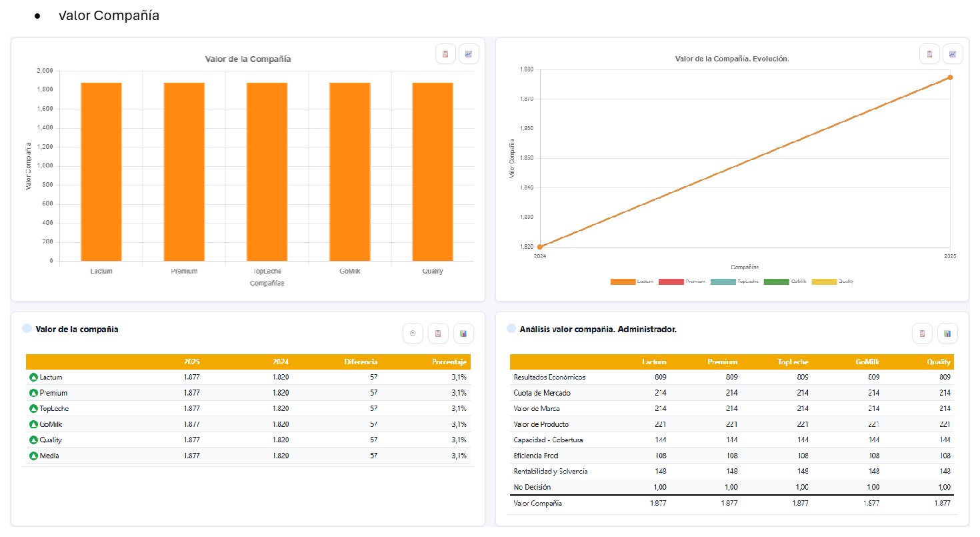
Task: Click the green up-arrow icon beside TopLeche row
Action: tap(33, 409)
